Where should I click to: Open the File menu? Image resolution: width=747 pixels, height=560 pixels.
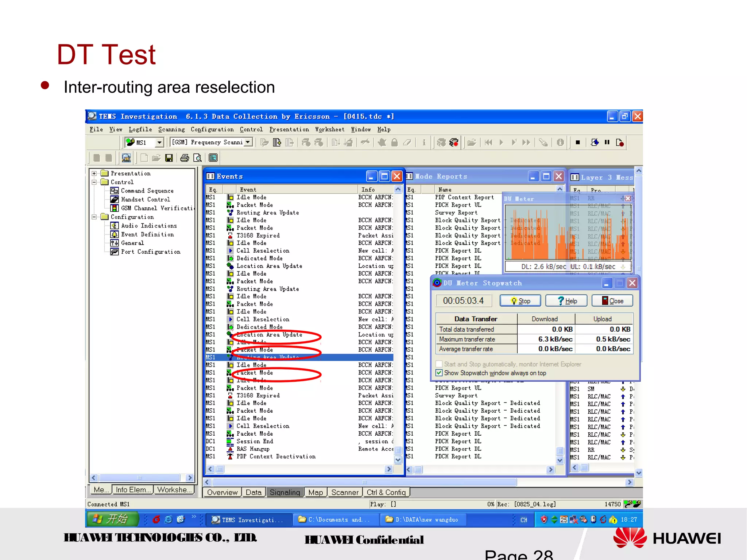coord(96,129)
